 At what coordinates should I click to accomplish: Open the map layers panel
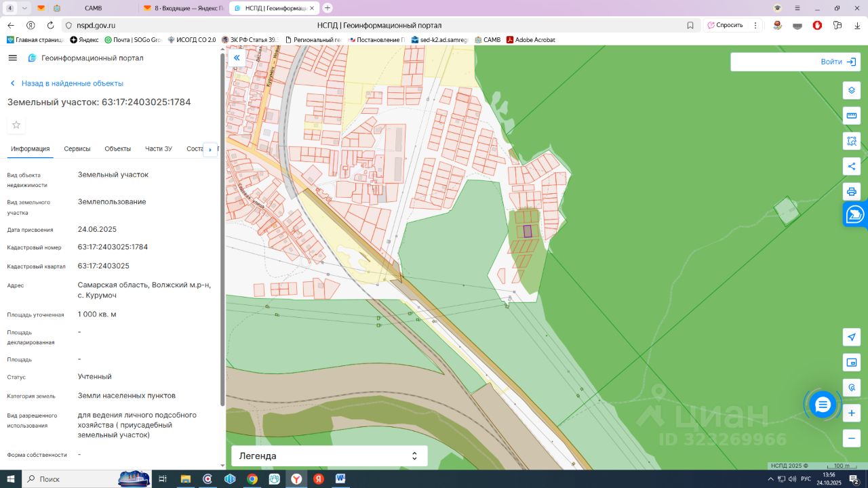click(851, 91)
